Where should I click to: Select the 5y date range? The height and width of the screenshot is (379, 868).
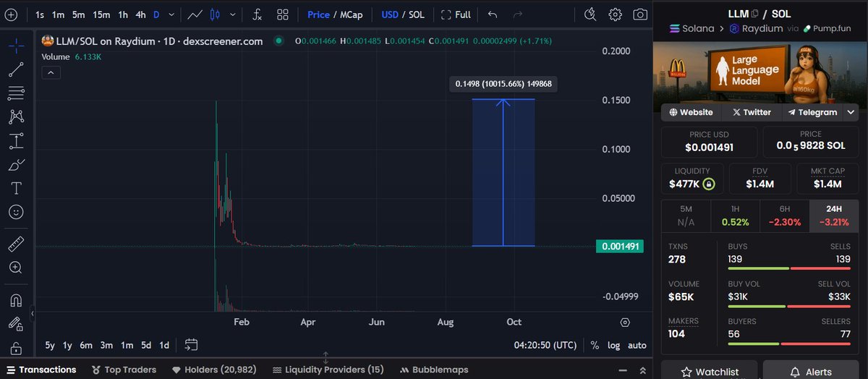point(50,345)
